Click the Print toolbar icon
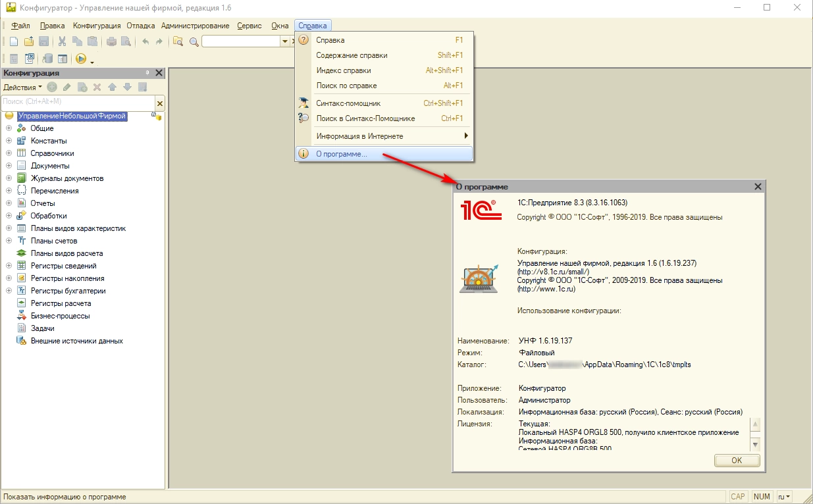Screen dimensions: 813x504 coord(111,41)
